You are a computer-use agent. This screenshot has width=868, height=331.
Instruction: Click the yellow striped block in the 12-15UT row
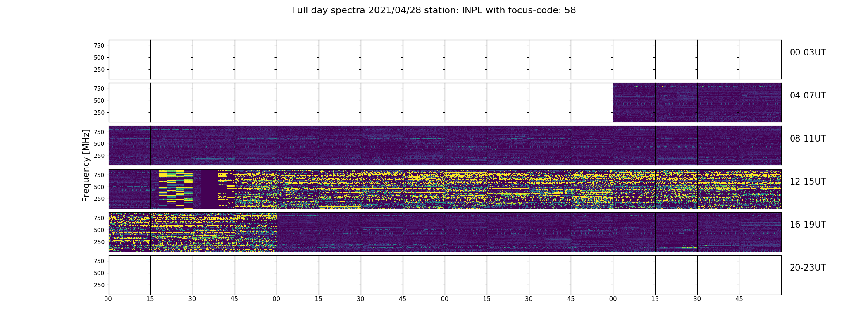click(176, 189)
